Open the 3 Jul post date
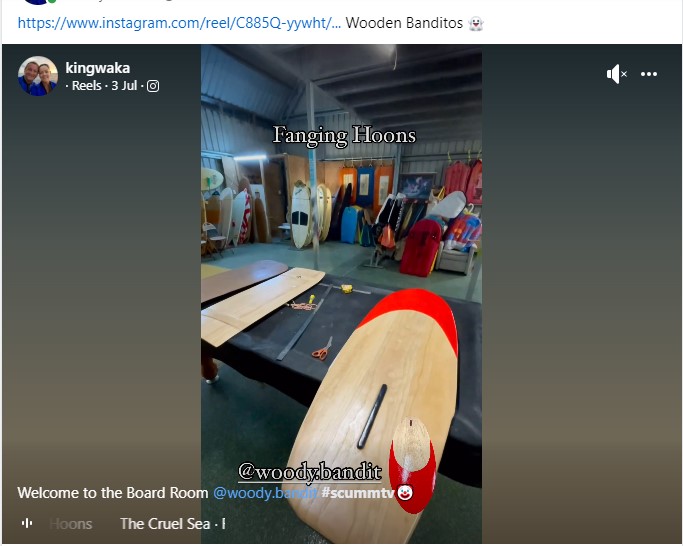 [124, 85]
